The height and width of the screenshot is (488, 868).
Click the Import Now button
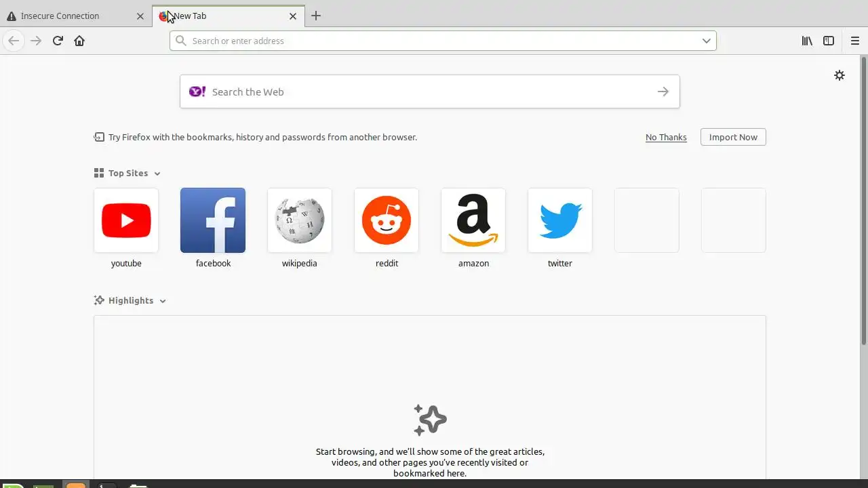pos(733,137)
